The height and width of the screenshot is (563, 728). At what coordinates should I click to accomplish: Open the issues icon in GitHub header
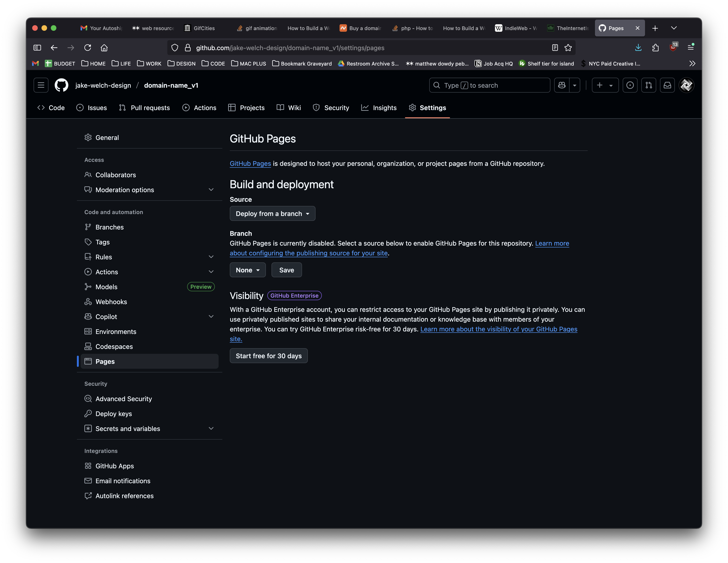[x=630, y=85]
